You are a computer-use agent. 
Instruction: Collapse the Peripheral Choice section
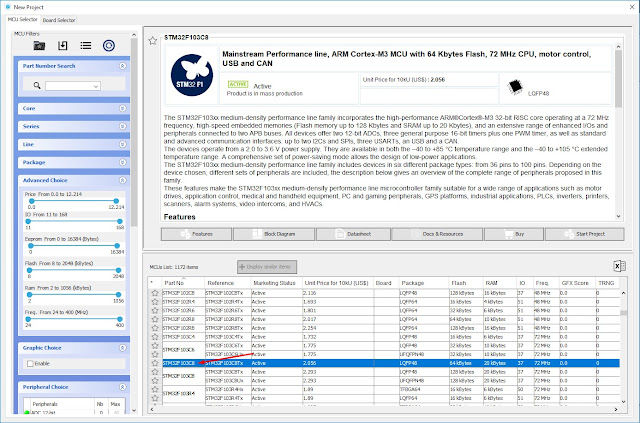[122, 387]
